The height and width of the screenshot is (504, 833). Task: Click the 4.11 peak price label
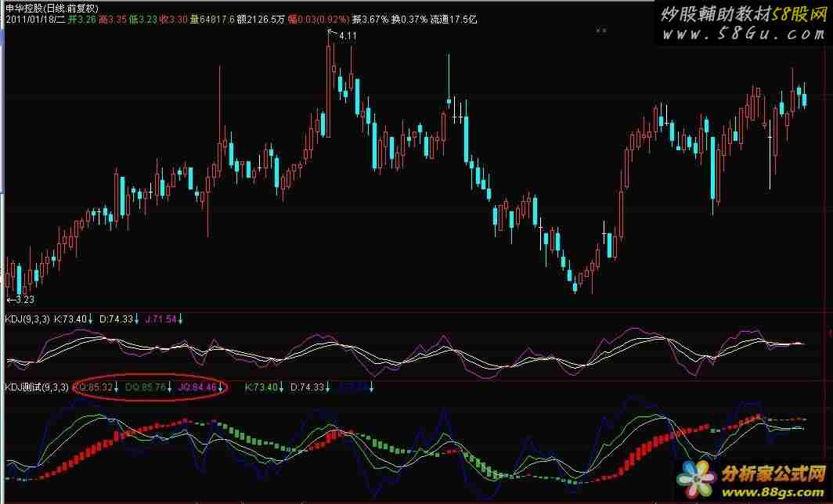[x=348, y=36]
